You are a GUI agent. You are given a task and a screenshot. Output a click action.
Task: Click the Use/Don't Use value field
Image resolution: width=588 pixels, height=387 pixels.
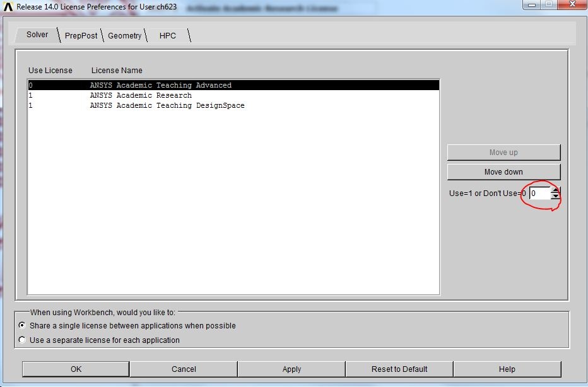click(x=540, y=193)
